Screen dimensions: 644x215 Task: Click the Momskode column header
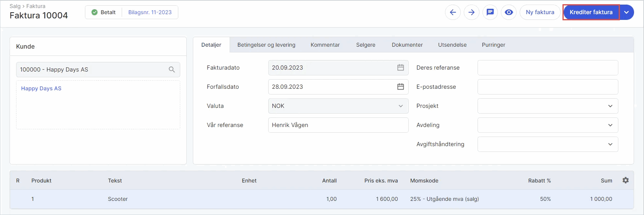pos(424,181)
